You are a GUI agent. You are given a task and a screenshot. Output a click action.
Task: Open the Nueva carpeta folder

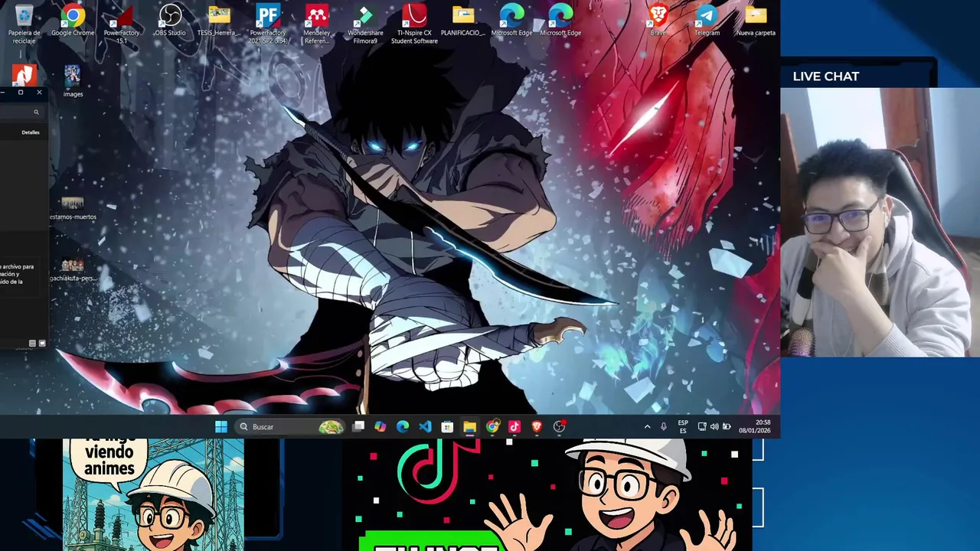[756, 21]
